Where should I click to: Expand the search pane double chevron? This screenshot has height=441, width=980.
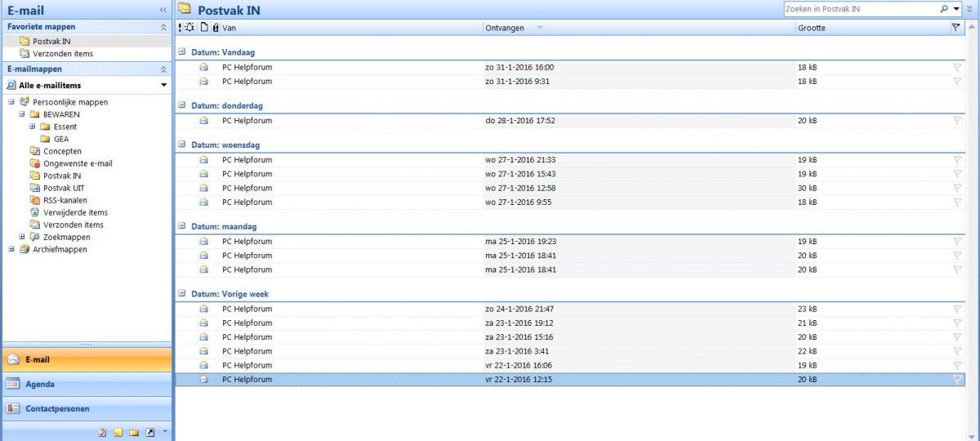[969, 9]
